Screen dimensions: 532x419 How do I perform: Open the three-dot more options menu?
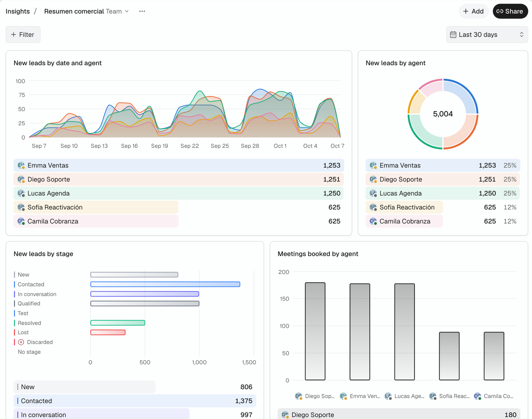click(142, 11)
